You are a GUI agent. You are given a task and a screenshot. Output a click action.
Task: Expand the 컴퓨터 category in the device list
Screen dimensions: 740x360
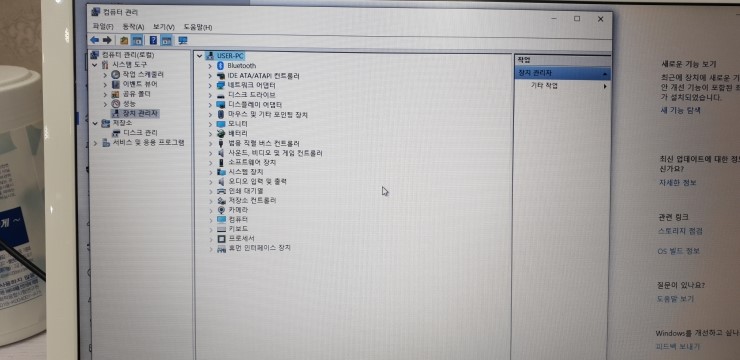[210, 219]
